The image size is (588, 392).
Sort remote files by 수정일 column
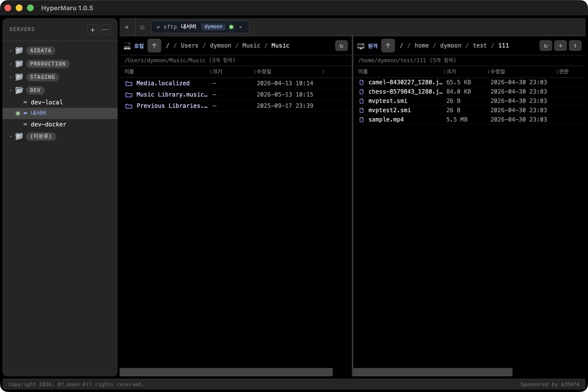498,72
